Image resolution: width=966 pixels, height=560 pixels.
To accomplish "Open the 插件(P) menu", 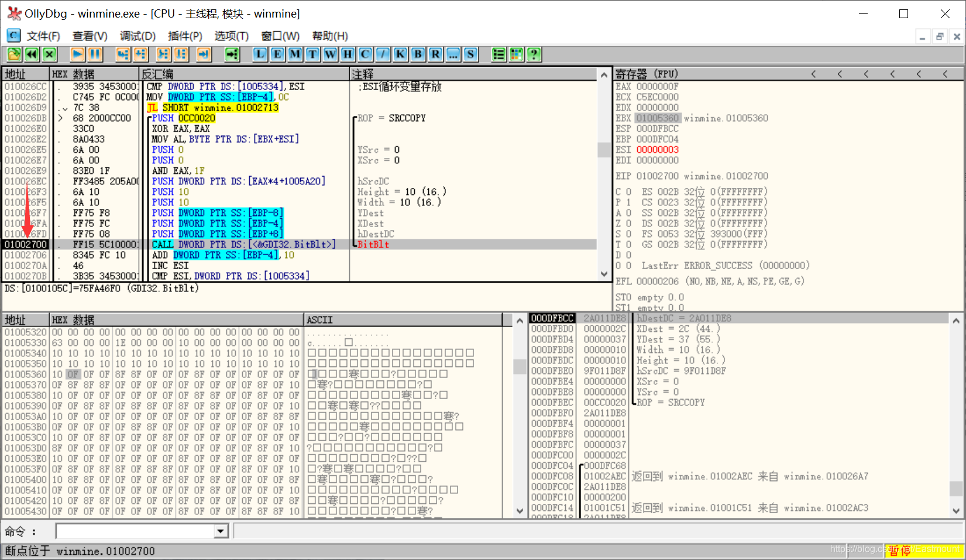I will 185,36.
